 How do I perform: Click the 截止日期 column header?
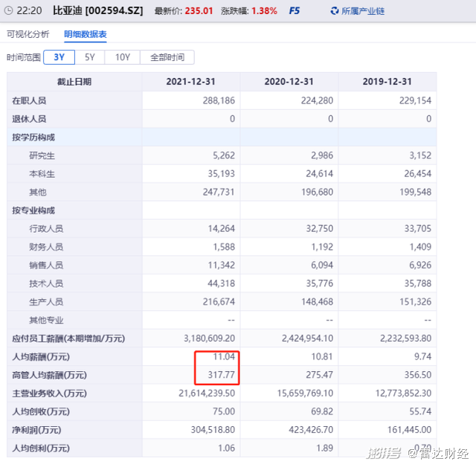74,82
